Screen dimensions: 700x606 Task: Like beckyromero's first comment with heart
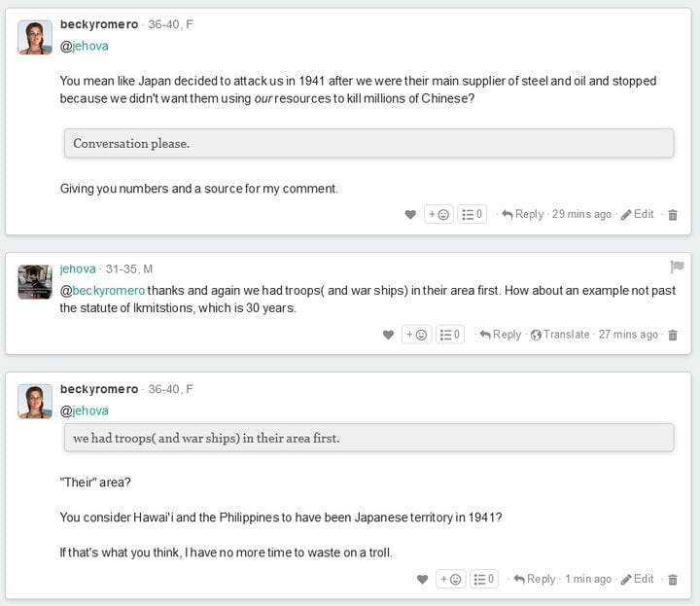click(410, 215)
